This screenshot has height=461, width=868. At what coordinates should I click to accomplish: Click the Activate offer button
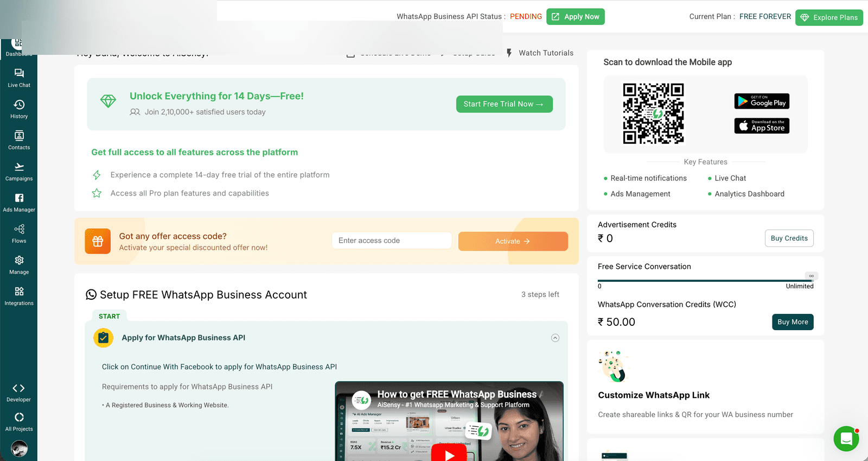[x=513, y=241]
